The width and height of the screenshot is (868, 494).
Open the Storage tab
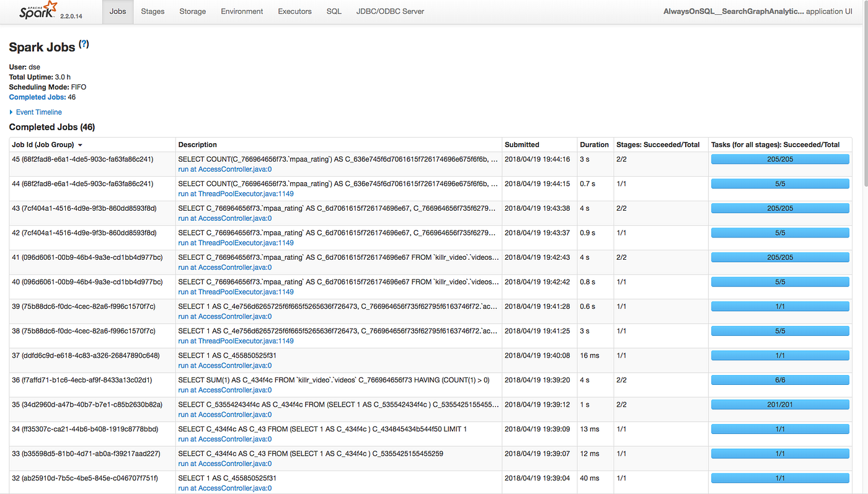[x=192, y=11]
